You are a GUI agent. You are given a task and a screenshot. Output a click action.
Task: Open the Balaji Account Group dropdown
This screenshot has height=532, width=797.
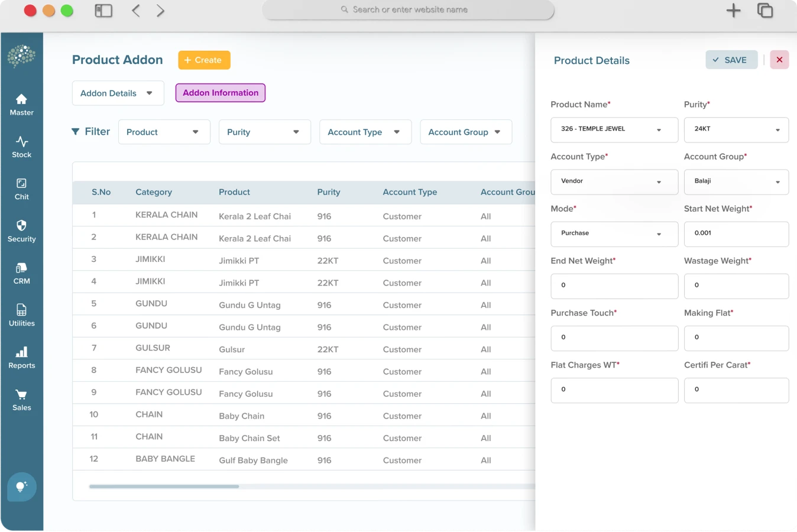[736, 181]
